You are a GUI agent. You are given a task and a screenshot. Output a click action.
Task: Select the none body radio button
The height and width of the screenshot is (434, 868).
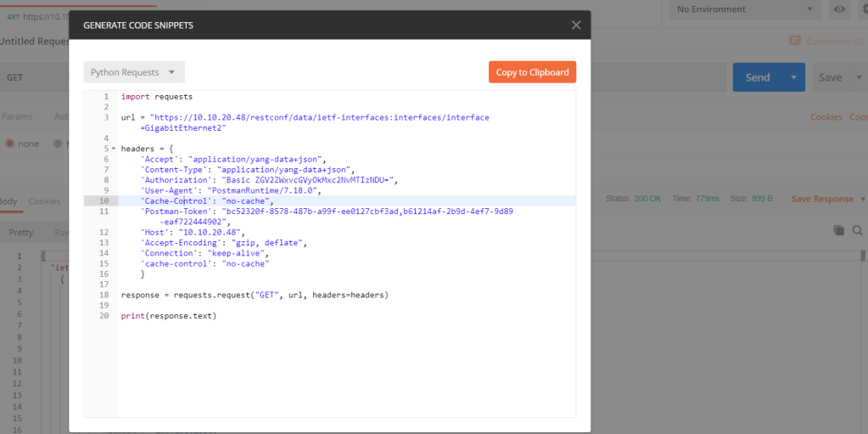click(x=11, y=144)
